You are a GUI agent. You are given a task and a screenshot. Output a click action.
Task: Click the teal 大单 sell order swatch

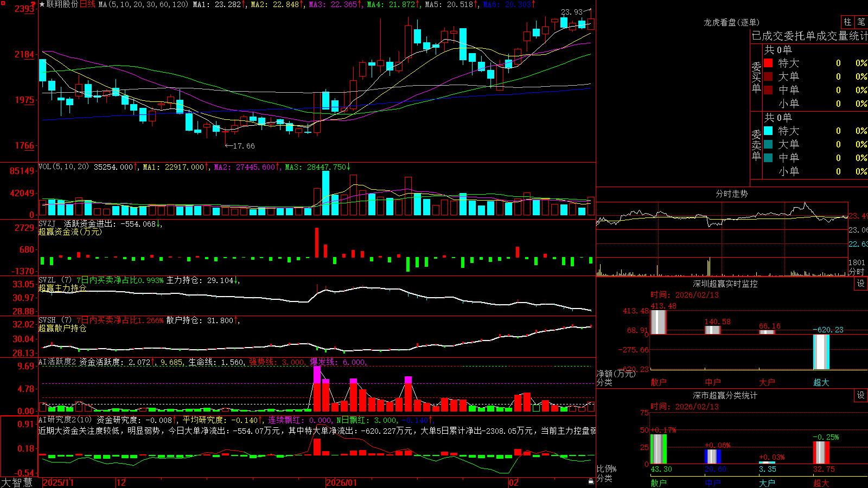click(x=768, y=144)
